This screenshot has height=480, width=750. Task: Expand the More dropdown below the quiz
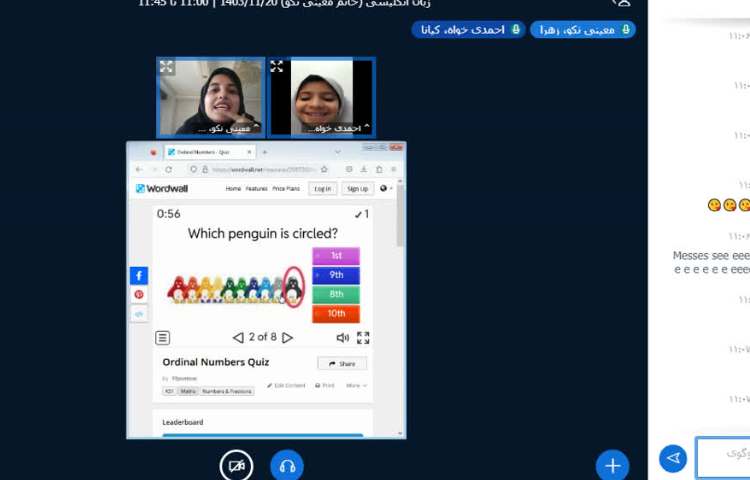356,385
